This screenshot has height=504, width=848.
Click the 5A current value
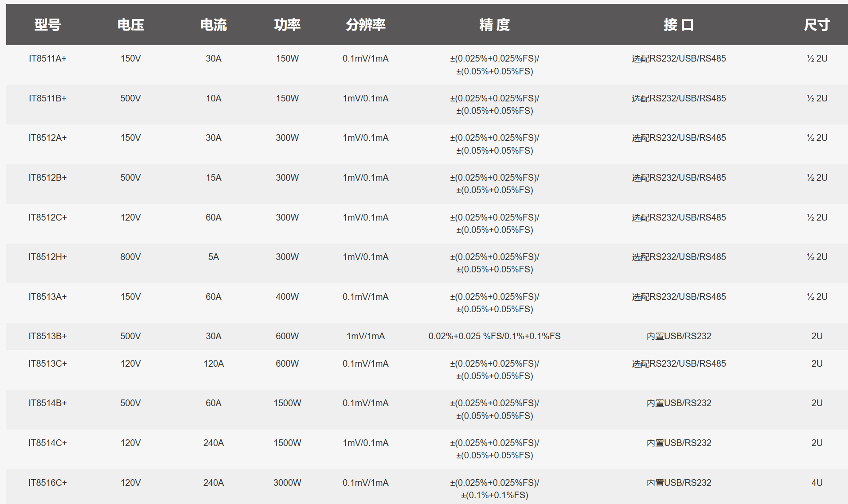click(213, 257)
